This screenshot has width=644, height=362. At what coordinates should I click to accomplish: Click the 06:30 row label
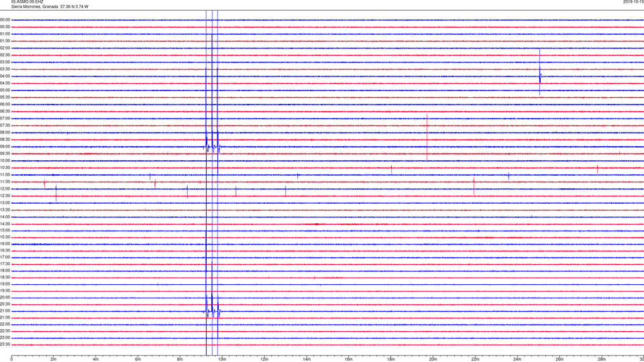coord(5,111)
